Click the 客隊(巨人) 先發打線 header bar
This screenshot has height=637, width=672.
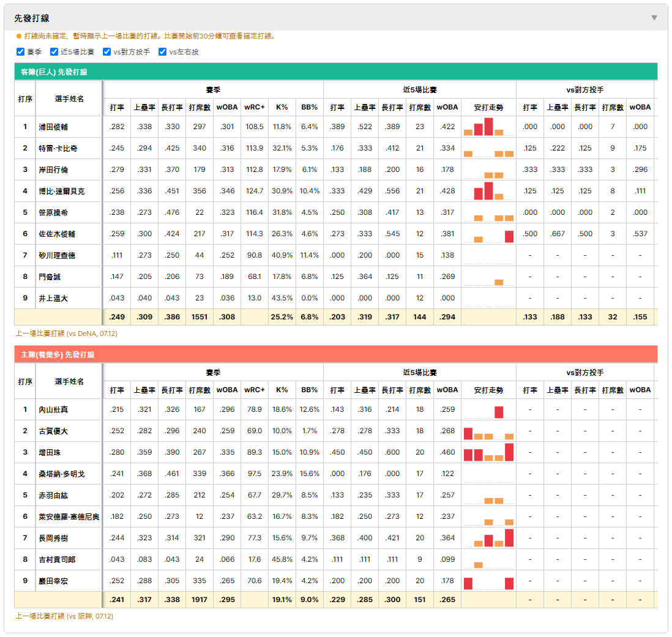click(x=335, y=72)
